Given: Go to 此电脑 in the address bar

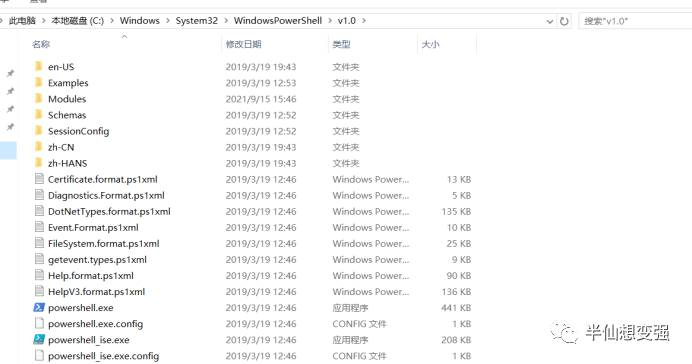Looking at the screenshot, I should [x=22, y=21].
